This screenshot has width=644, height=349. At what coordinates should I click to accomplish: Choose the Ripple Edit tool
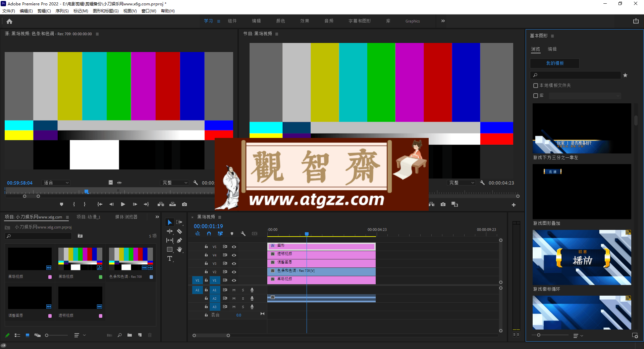point(170,231)
